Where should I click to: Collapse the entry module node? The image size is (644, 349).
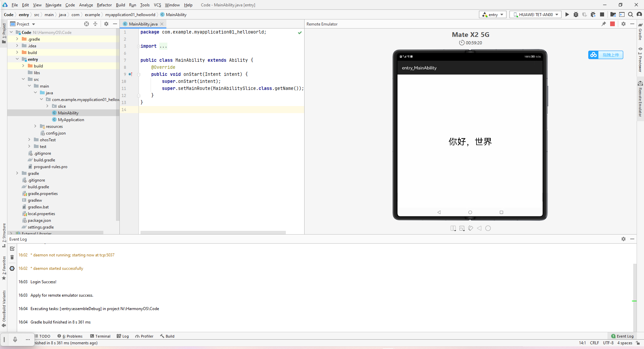[x=17, y=59]
